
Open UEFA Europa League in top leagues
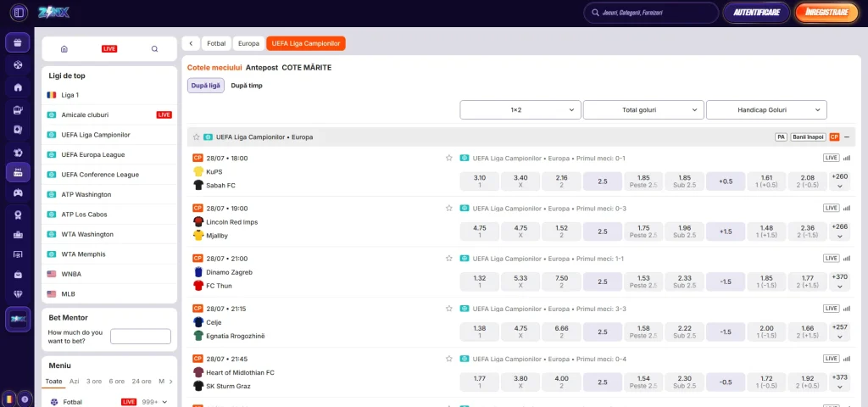109,154
